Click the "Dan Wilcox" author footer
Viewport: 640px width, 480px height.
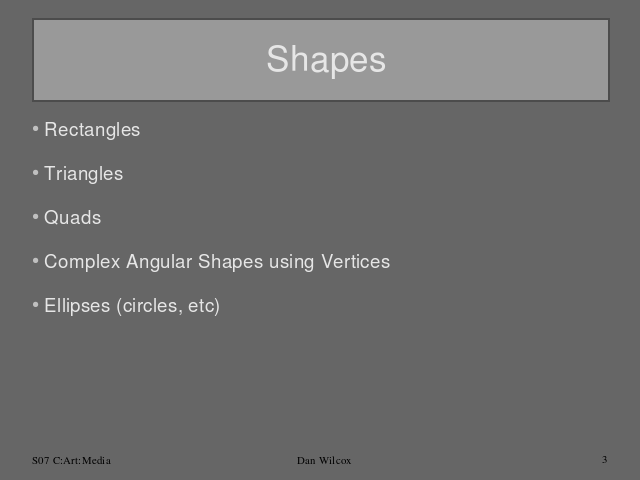click(324, 460)
